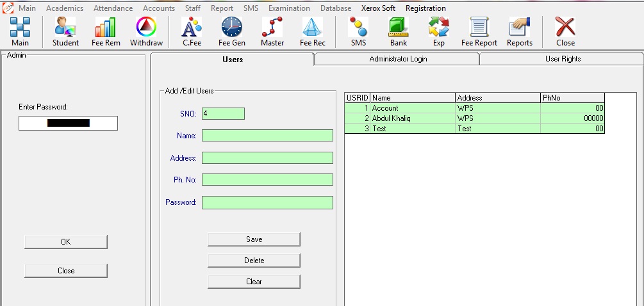
Task: Click the Clear button
Action: pos(254,282)
